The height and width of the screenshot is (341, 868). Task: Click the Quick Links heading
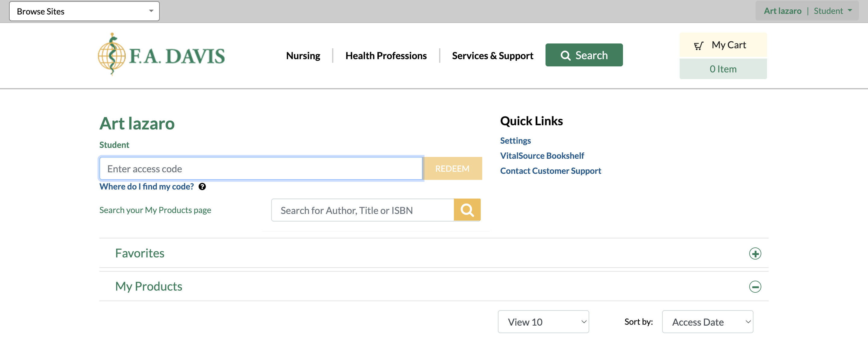[x=531, y=121]
